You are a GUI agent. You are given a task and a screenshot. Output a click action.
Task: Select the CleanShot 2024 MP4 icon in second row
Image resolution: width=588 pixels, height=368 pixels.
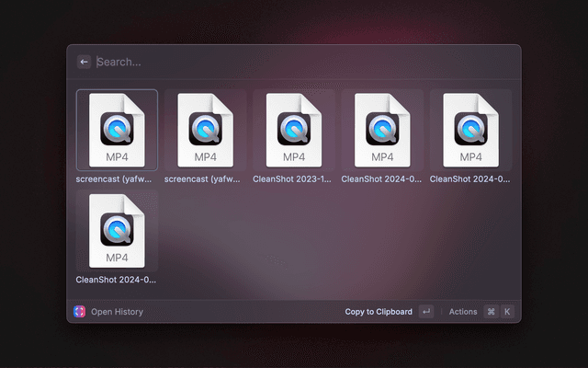(x=117, y=230)
